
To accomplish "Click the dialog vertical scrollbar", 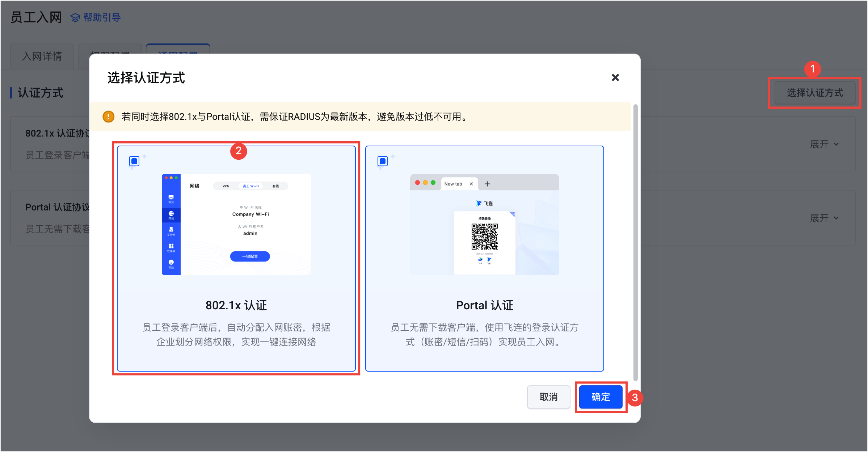I will 635,242.
